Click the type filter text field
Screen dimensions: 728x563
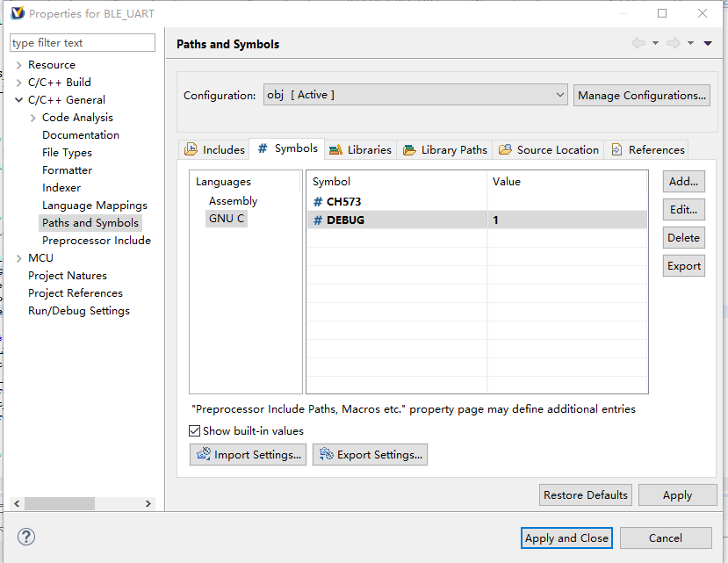(x=83, y=43)
